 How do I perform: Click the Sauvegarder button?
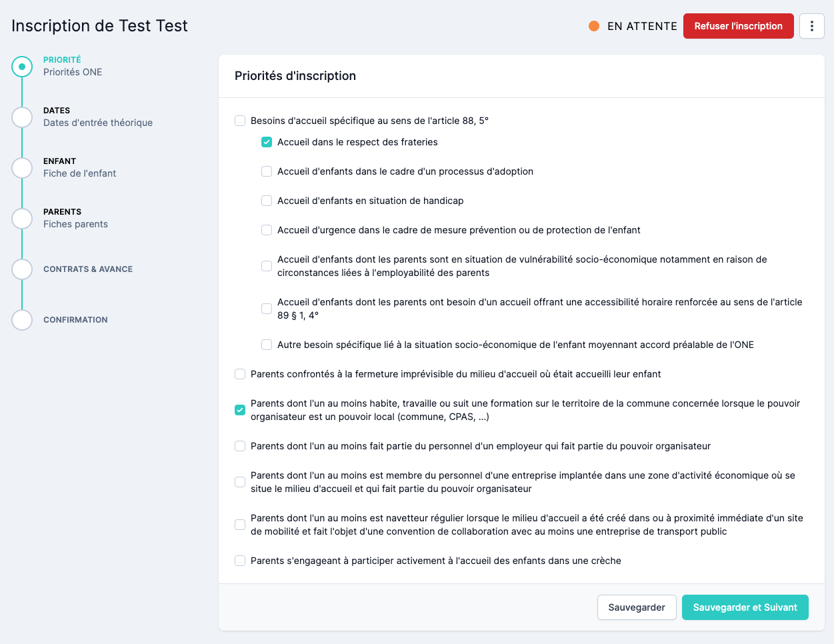click(x=637, y=607)
